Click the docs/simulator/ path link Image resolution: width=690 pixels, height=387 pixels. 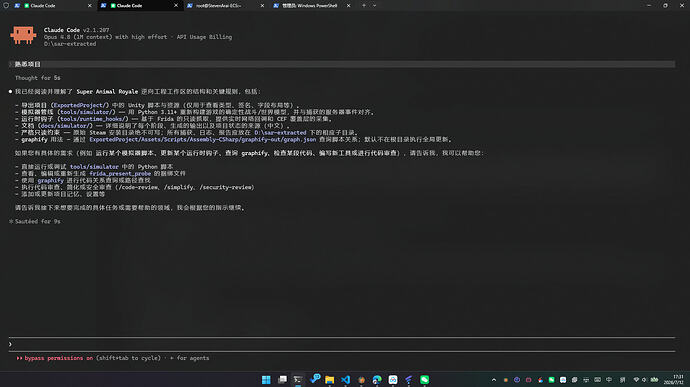coord(66,126)
